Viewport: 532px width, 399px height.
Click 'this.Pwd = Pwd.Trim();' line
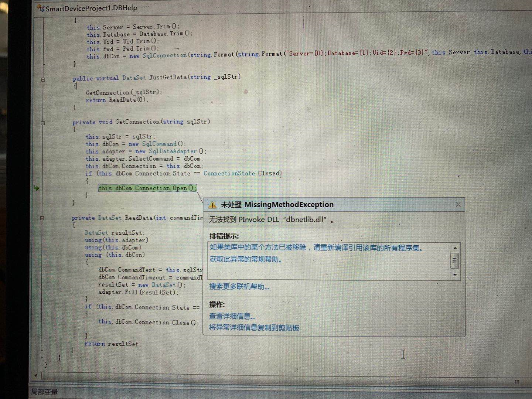pyautogui.click(x=123, y=49)
